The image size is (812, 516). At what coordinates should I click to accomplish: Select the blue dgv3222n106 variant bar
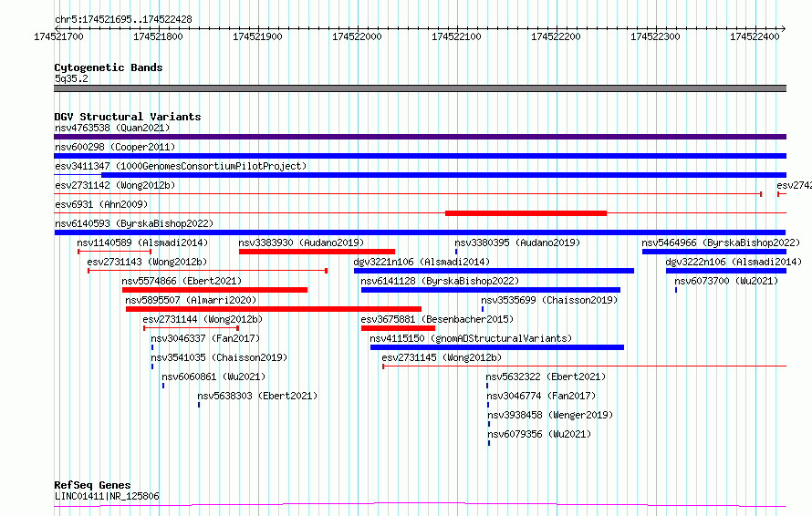pyautogui.click(x=726, y=271)
